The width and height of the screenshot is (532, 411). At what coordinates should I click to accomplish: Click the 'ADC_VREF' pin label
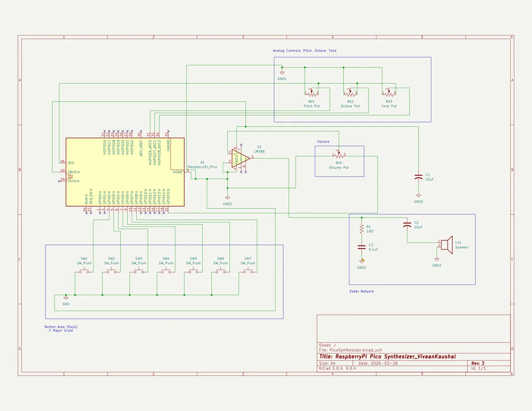point(141,148)
